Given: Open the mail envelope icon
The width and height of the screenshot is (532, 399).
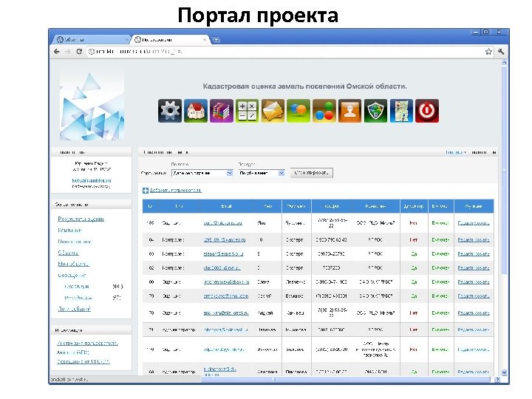Looking at the screenshot, I should click(273, 111).
